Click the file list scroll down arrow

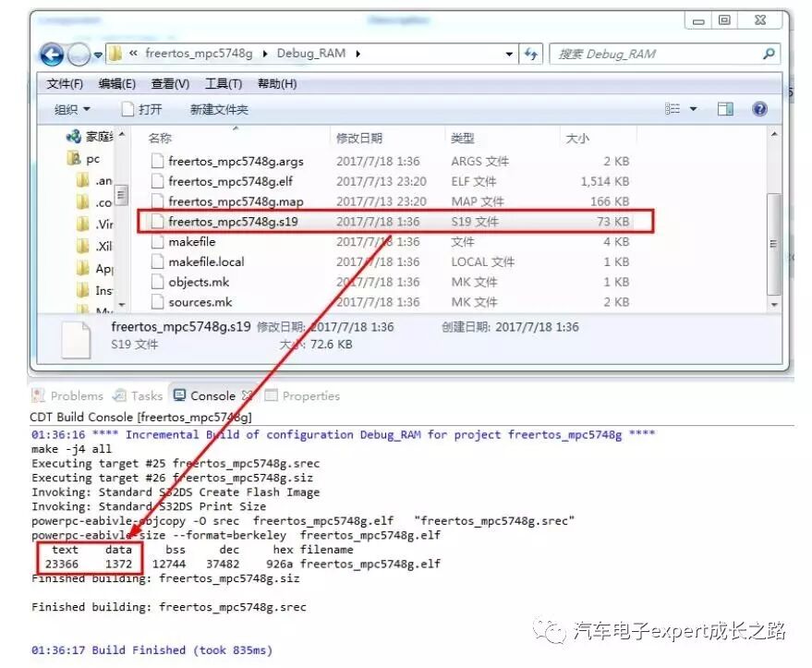point(774,305)
